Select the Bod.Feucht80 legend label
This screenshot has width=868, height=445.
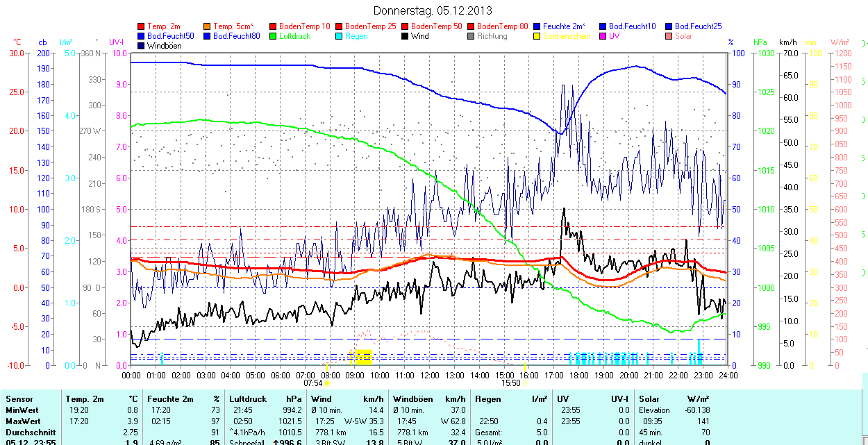point(236,36)
